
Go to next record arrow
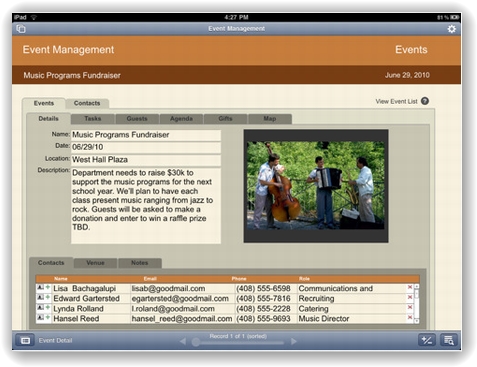(293, 341)
